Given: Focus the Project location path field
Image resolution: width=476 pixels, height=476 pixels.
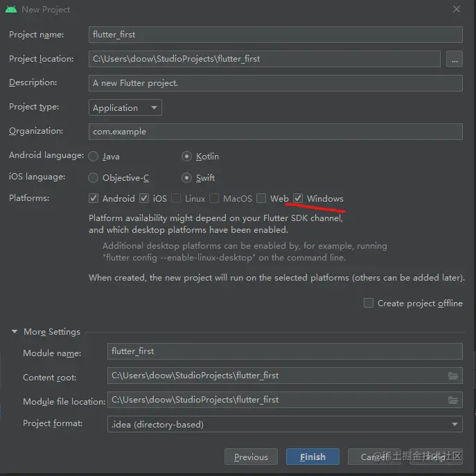Looking at the screenshot, I should coord(265,59).
